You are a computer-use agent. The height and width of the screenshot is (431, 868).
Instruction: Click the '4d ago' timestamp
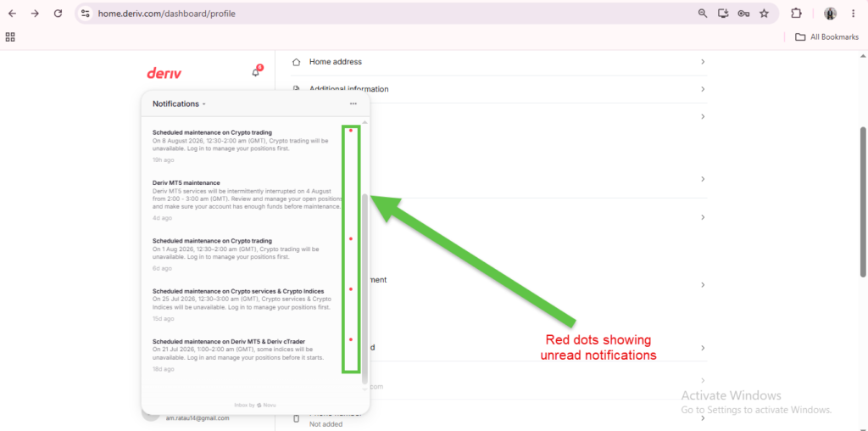click(x=162, y=218)
